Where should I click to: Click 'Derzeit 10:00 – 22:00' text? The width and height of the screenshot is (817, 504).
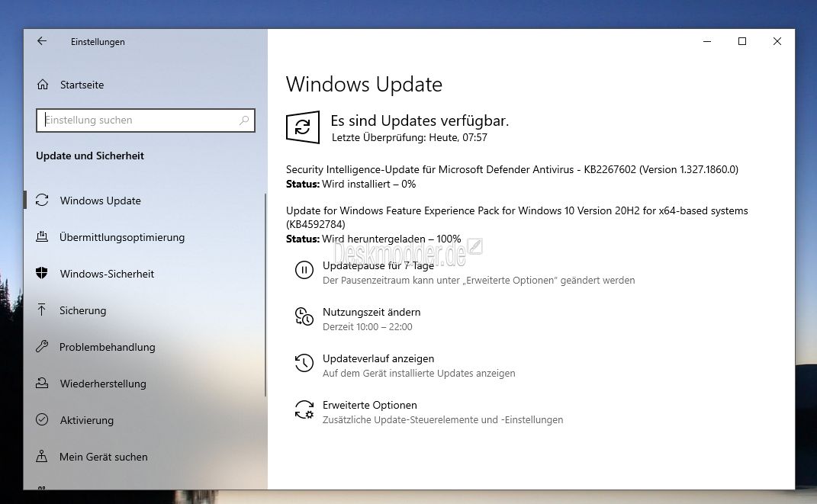pos(368,327)
